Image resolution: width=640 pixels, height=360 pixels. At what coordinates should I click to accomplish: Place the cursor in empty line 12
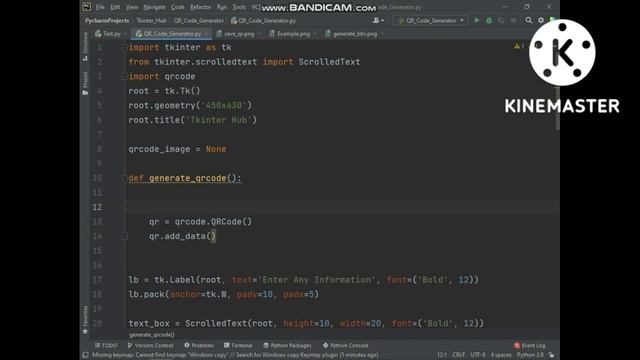click(x=342, y=207)
